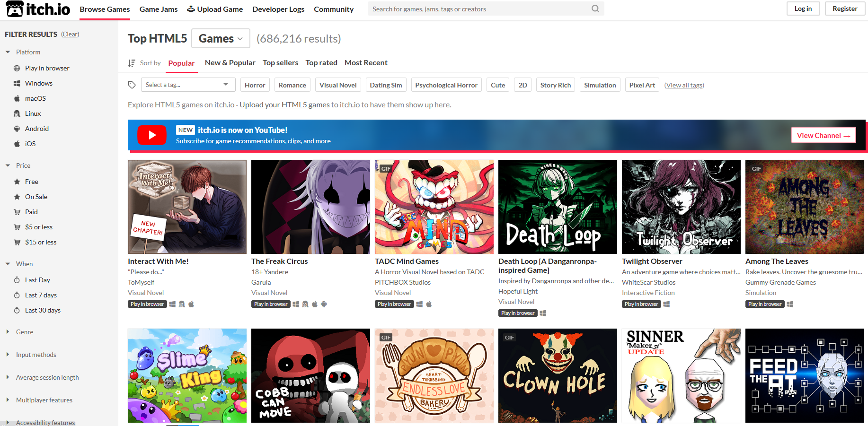Click the Play in browser globe icon
The height and width of the screenshot is (426, 868).
(17, 68)
